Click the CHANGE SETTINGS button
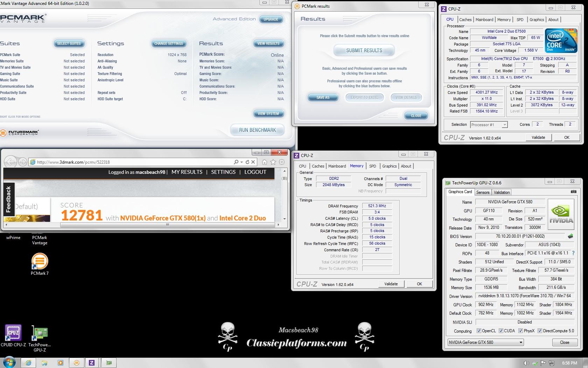This screenshot has height=368, width=588. [169, 43]
